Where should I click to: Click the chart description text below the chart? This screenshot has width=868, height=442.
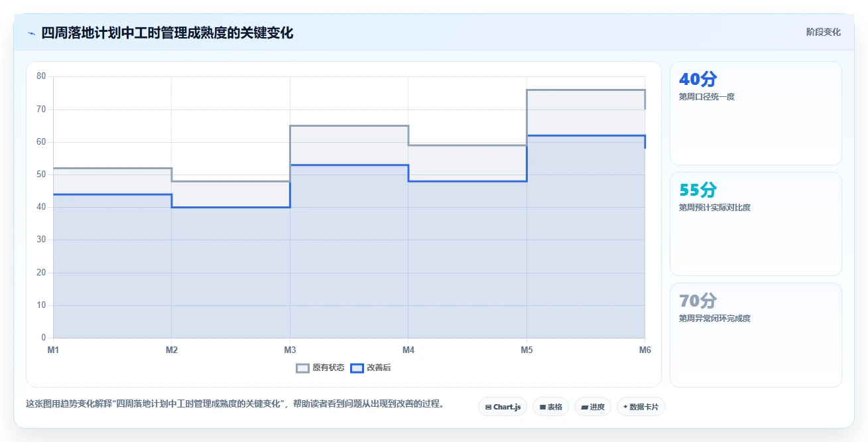235,404
